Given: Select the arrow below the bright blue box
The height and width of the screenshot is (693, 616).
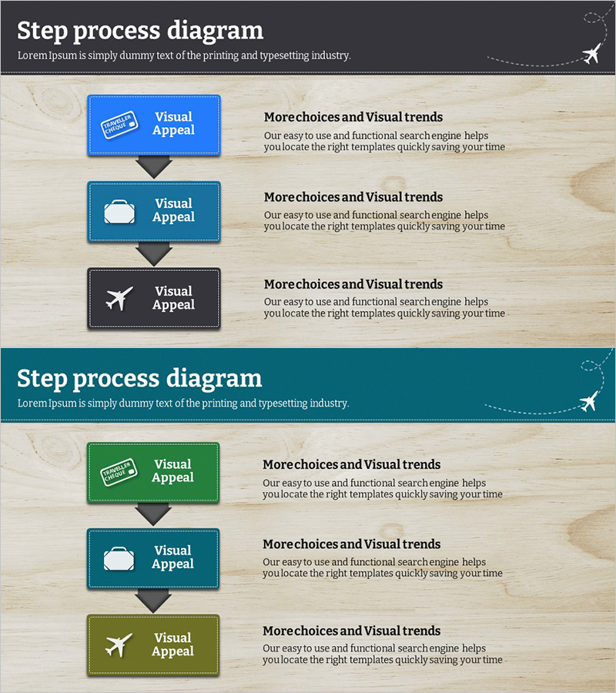Looking at the screenshot, I should point(154,167).
